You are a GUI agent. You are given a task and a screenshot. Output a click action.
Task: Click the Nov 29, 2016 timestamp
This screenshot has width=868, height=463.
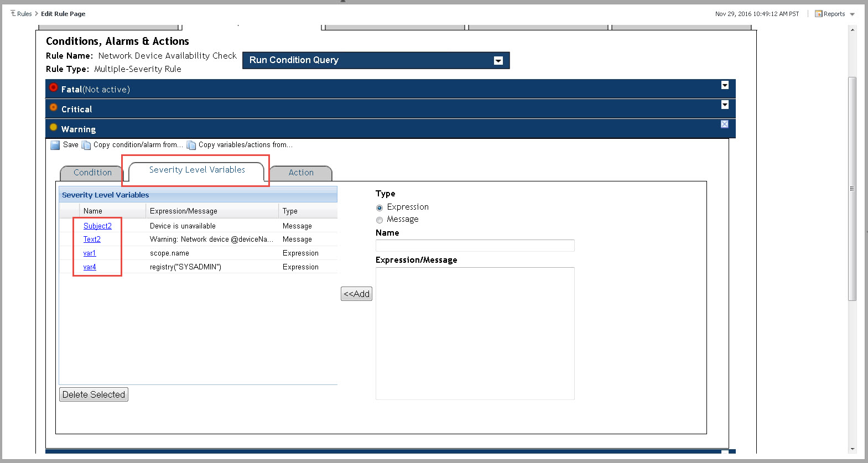(x=757, y=14)
